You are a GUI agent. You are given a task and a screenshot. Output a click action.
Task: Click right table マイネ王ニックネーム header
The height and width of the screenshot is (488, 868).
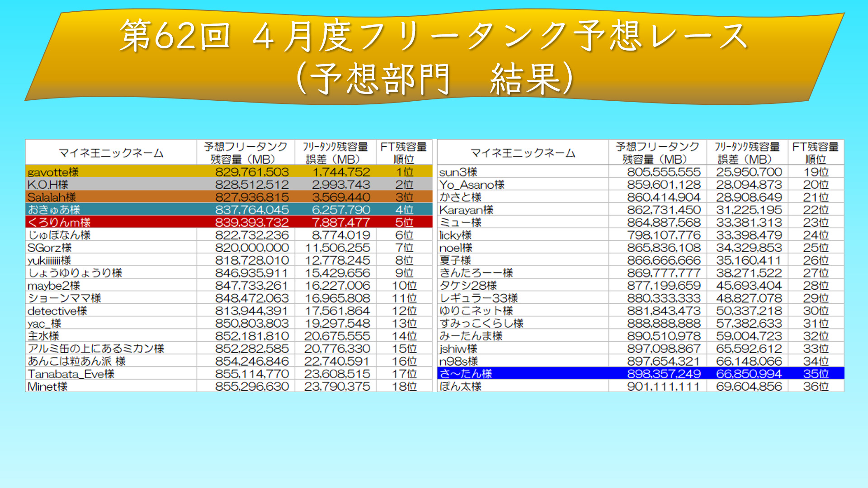pos(523,153)
